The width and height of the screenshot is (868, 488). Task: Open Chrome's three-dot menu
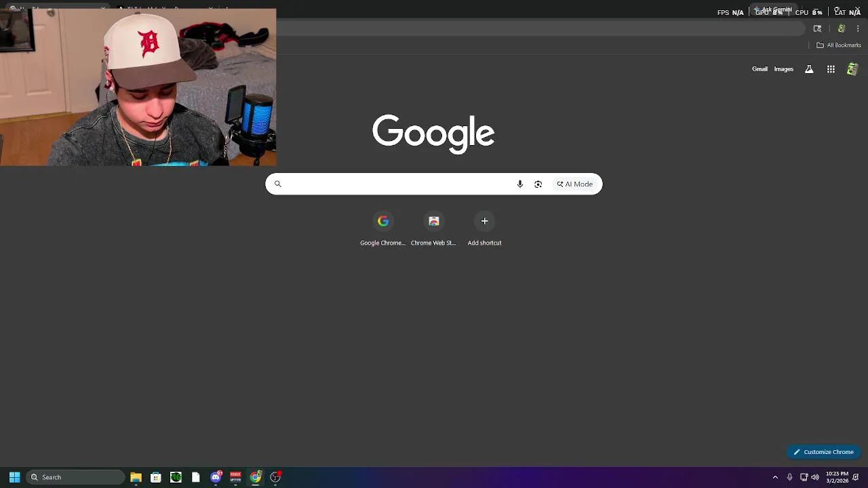coord(858,28)
